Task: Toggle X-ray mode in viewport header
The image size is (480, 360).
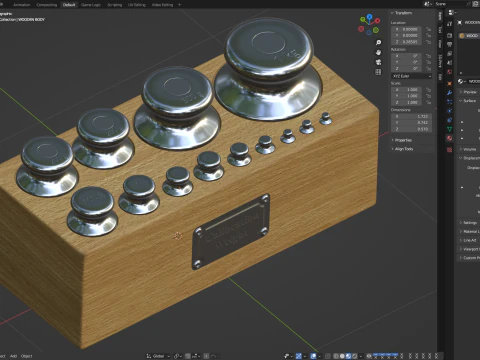Action: click(327, 356)
